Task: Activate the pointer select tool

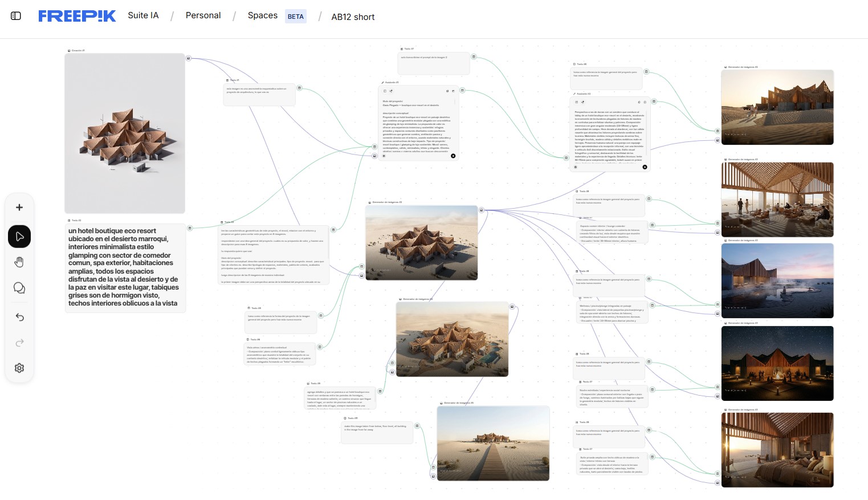Action: 19,237
